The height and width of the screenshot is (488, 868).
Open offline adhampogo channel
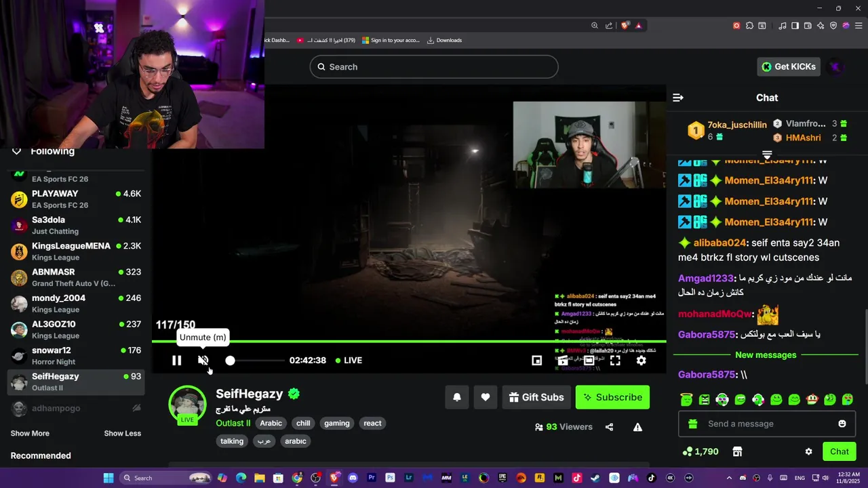[x=76, y=408]
